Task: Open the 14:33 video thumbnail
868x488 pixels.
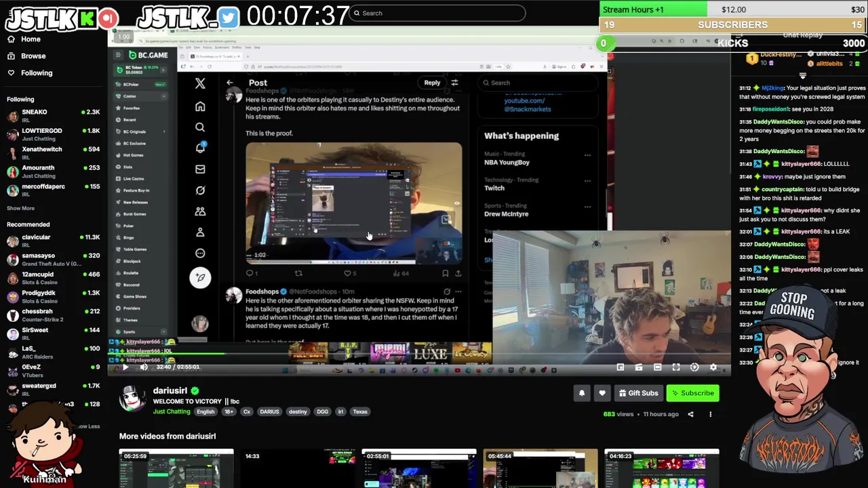Action: 298,468
